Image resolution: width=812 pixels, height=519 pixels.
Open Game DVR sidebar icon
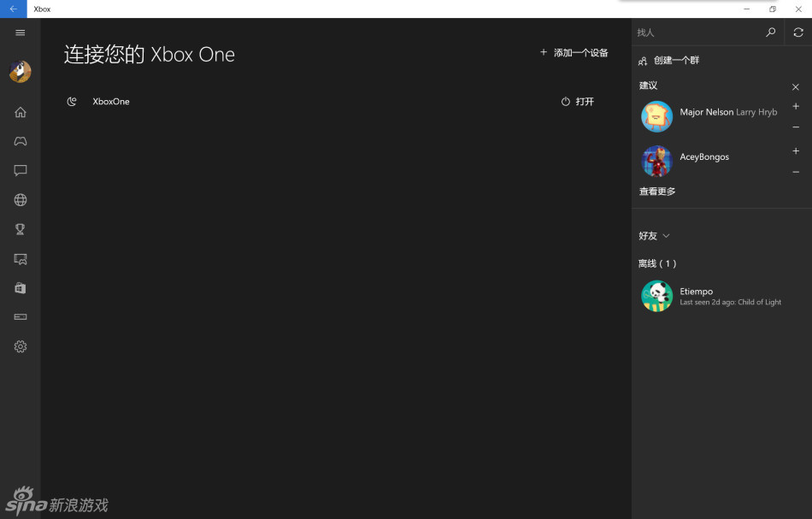(21, 258)
